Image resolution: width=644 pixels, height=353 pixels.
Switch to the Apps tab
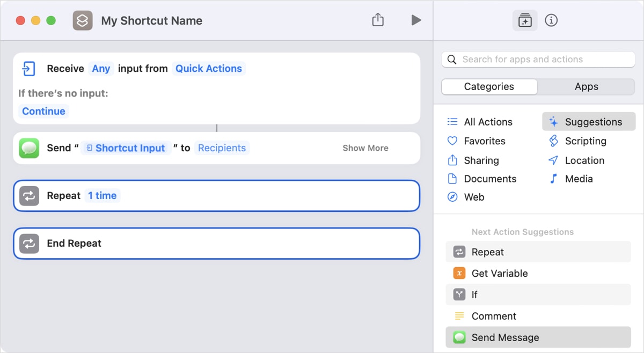coord(586,86)
